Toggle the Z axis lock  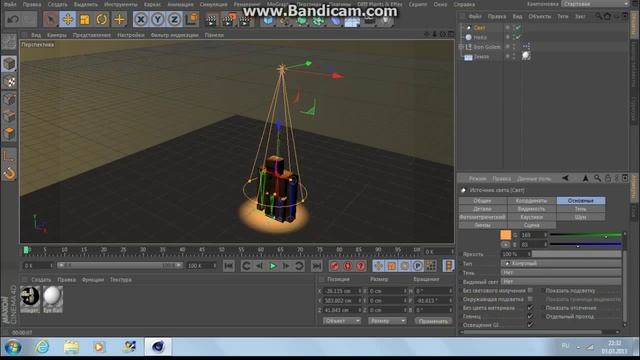click(174, 20)
